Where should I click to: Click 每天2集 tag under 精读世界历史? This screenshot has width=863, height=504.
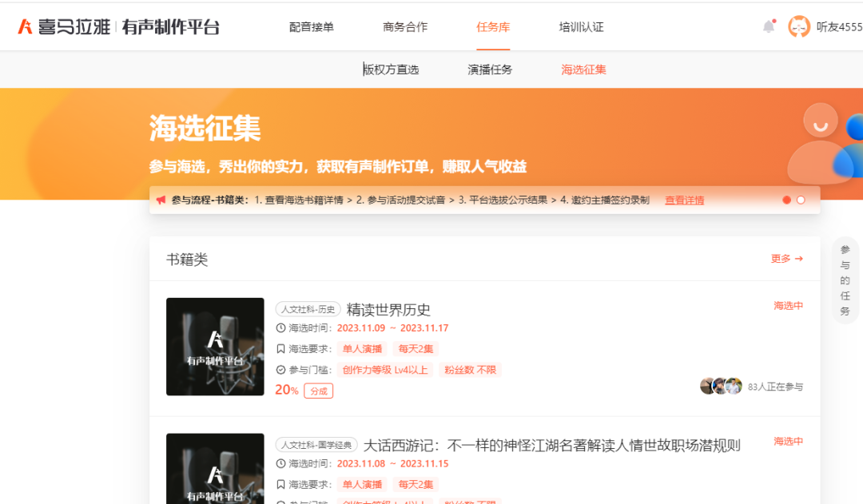coord(416,349)
